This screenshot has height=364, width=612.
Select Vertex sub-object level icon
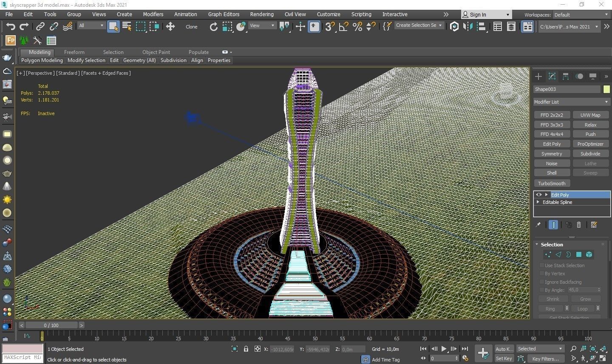[548, 254]
